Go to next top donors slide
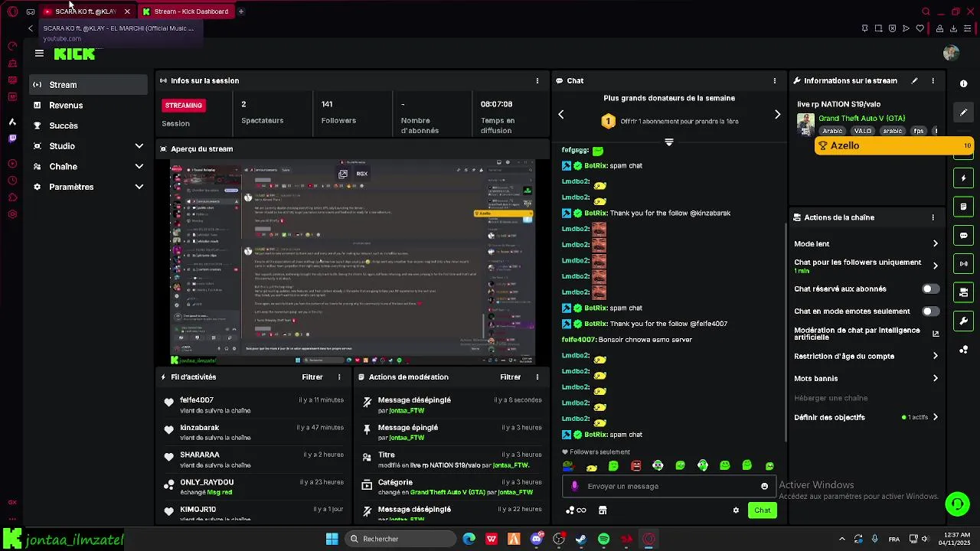The width and height of the screenshot is (980, 551). (777, 115)
